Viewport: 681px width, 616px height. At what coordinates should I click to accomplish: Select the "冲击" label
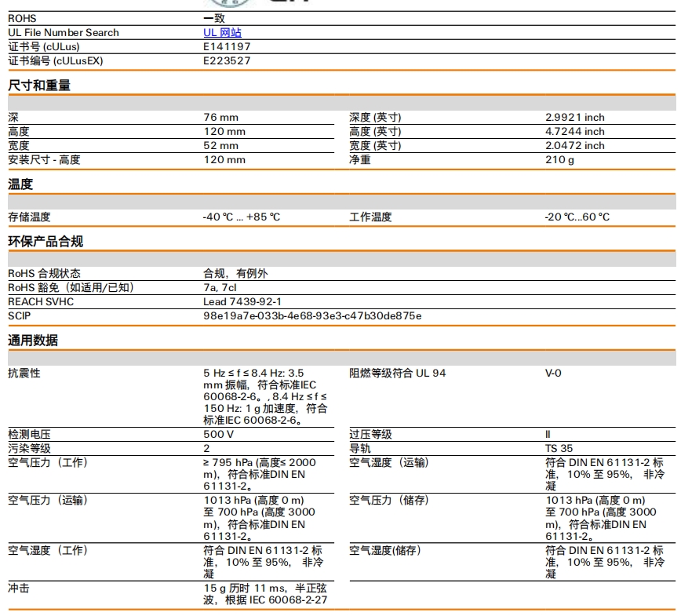tap(19, 589)
